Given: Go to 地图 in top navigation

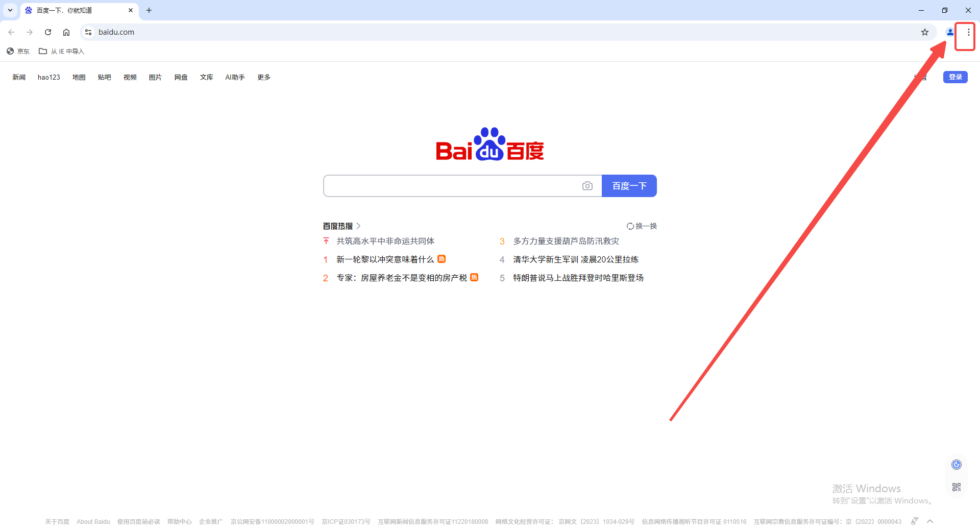Looking at the screenshot, I should pyautogui.click(x=79, y=77).
